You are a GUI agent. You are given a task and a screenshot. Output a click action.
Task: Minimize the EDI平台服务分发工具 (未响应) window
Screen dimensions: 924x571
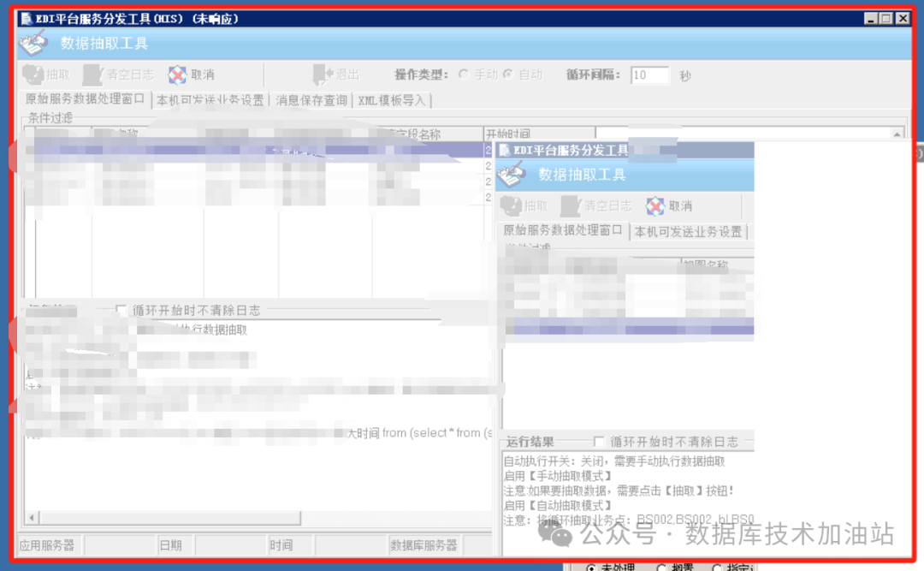870,19
